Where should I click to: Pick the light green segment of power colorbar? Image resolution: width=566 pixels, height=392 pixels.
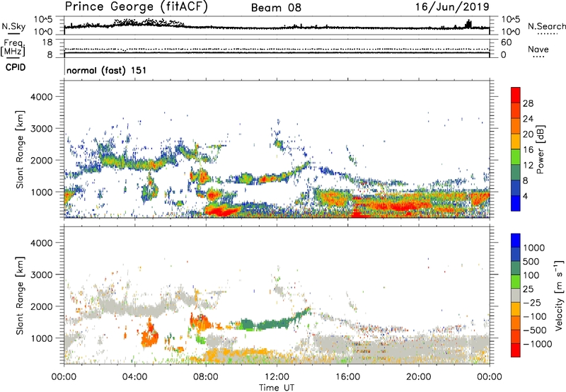(x=516, y=156)
